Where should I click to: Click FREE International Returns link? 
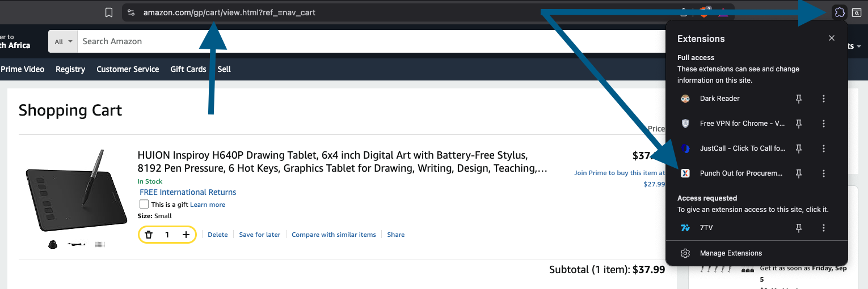(188, 192)
